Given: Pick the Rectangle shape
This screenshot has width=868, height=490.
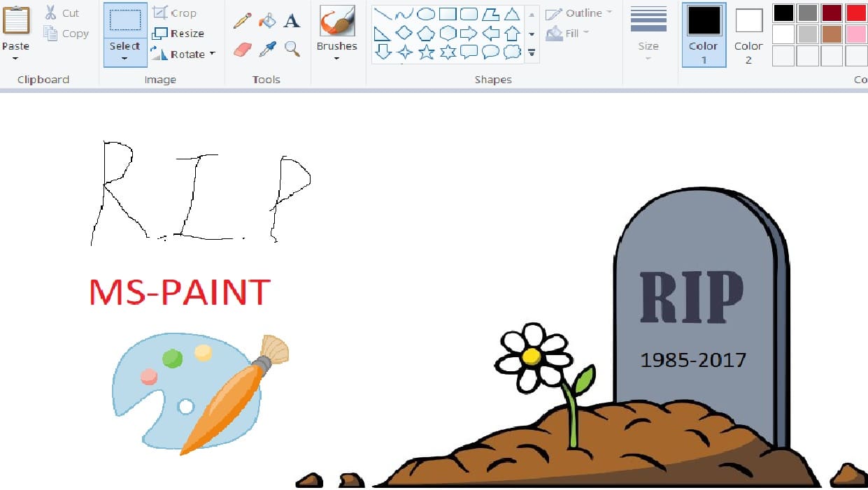Looking at the screenshot, I should (x=447, y=13).
